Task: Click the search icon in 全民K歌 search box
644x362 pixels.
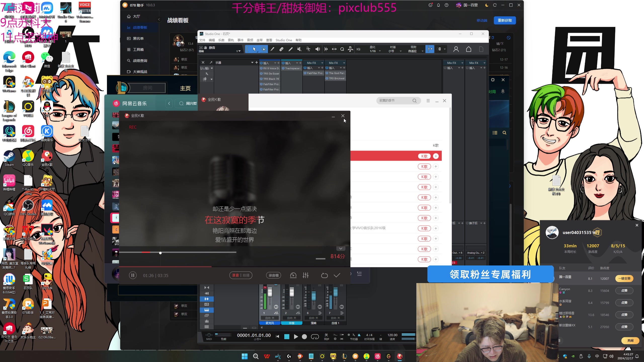Action: pos(414,101)
